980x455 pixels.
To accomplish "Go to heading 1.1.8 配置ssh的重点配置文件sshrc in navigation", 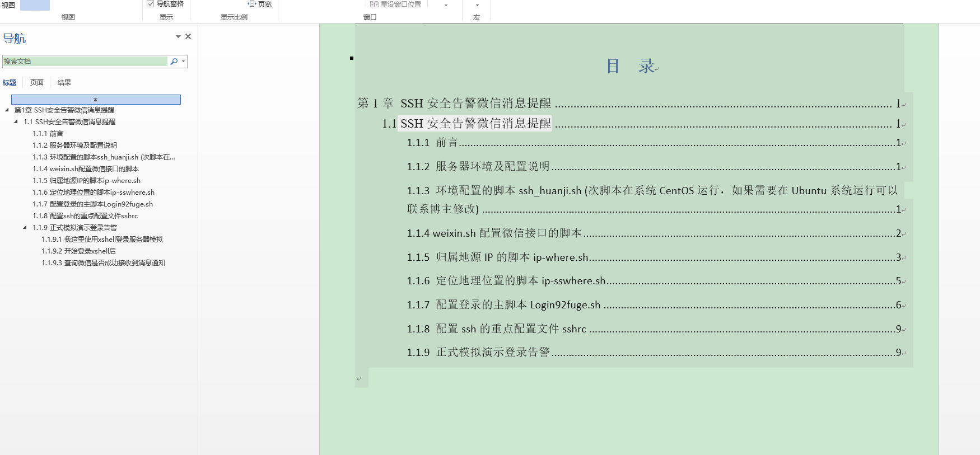I will click(85, 216).
